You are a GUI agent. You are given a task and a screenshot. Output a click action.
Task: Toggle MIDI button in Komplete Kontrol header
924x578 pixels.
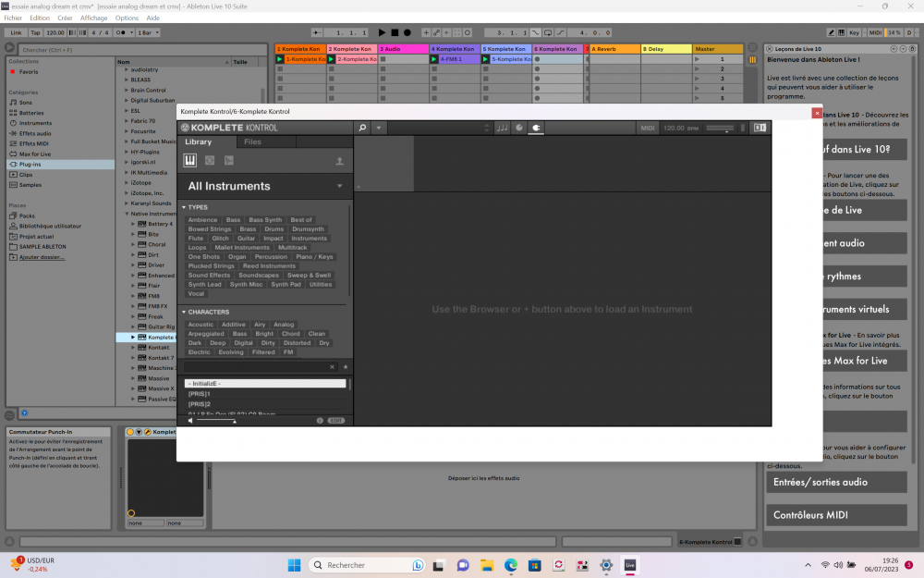pyautogui.click(x=647, y=128)
